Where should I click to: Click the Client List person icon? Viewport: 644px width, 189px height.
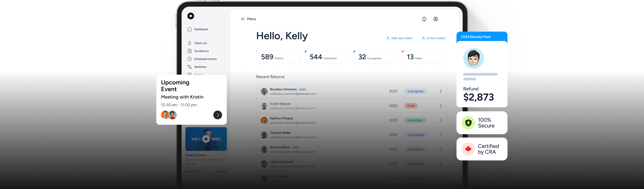coord(190,43)
